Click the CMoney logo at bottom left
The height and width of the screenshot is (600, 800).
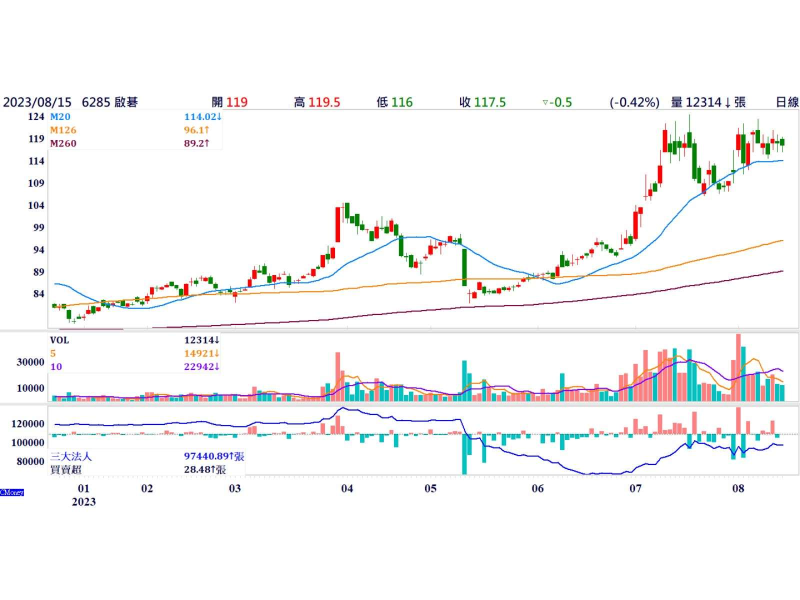point(12,491)
